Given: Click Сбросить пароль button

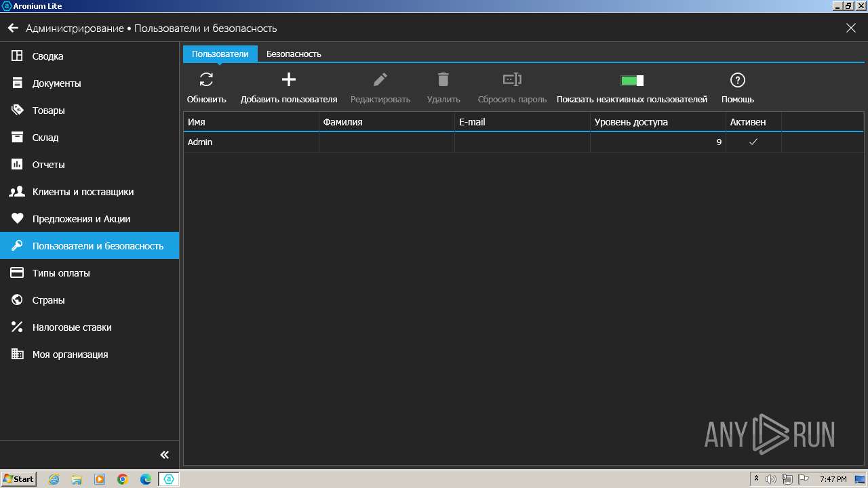Looking at the screenshot, I should point(512,88).
